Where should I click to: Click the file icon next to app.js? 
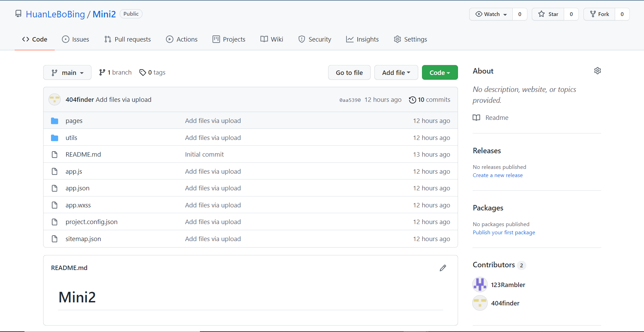54,171
